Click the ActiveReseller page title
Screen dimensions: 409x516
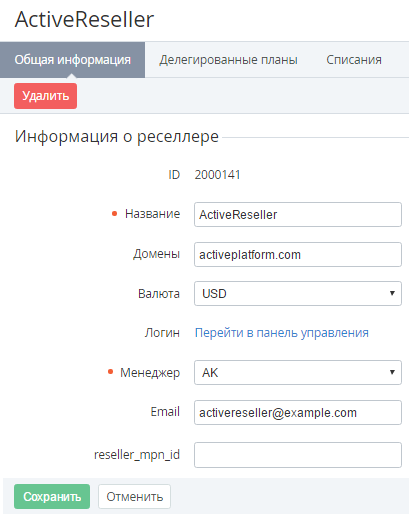[x=84, y=19]
